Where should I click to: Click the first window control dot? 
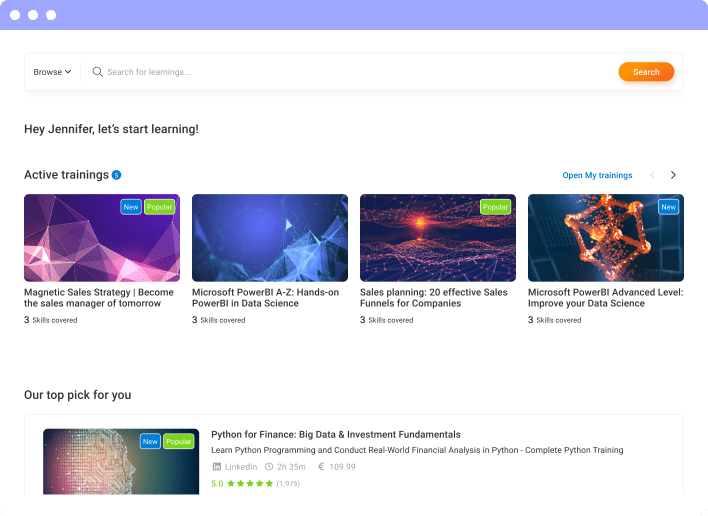pos(15,15)
